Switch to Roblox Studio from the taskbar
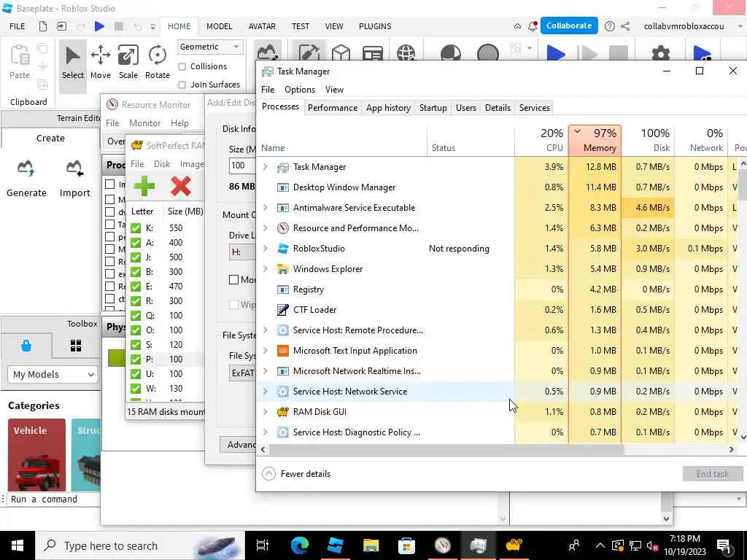The width and height of the screenshot is (747, 560). point(336,545)
